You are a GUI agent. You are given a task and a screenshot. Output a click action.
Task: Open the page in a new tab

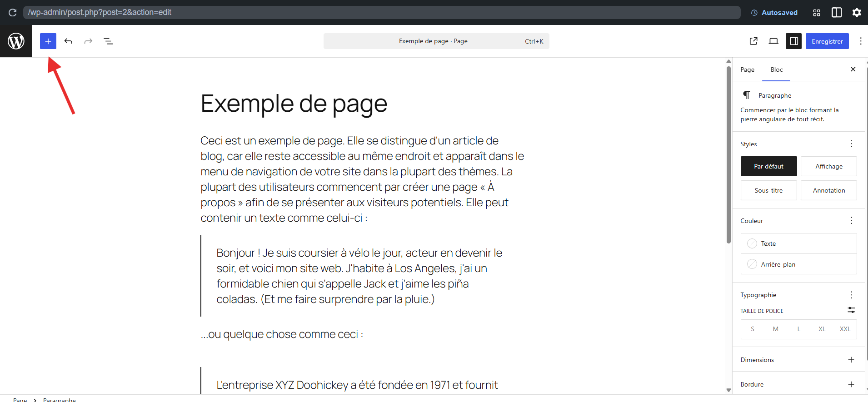coord(753,41)
